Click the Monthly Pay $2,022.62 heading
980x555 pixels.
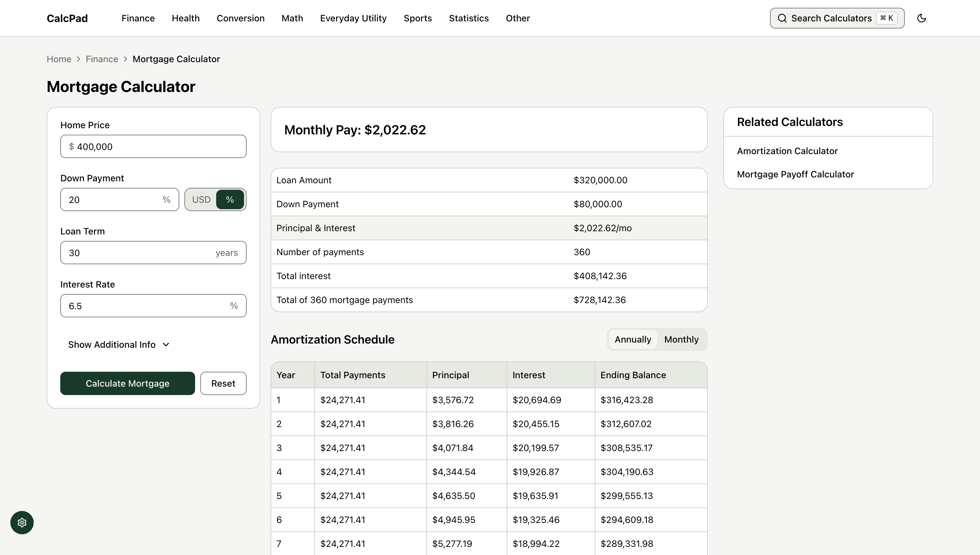355,130
